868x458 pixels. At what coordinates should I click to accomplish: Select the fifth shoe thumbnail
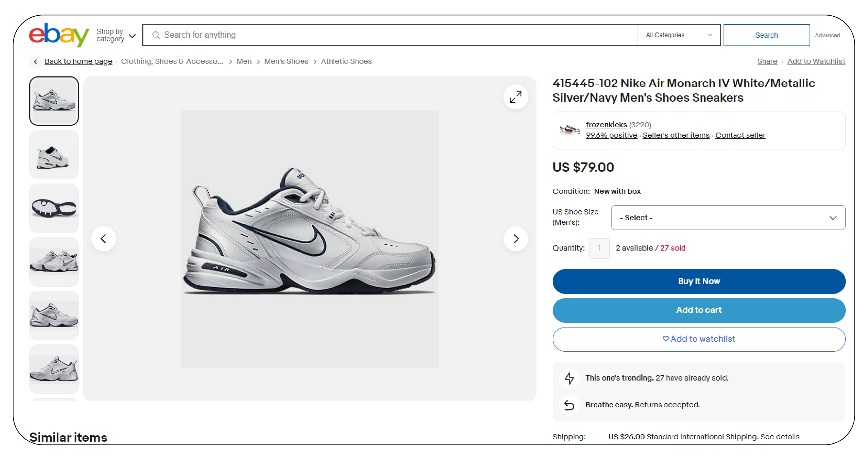point(54,316)
